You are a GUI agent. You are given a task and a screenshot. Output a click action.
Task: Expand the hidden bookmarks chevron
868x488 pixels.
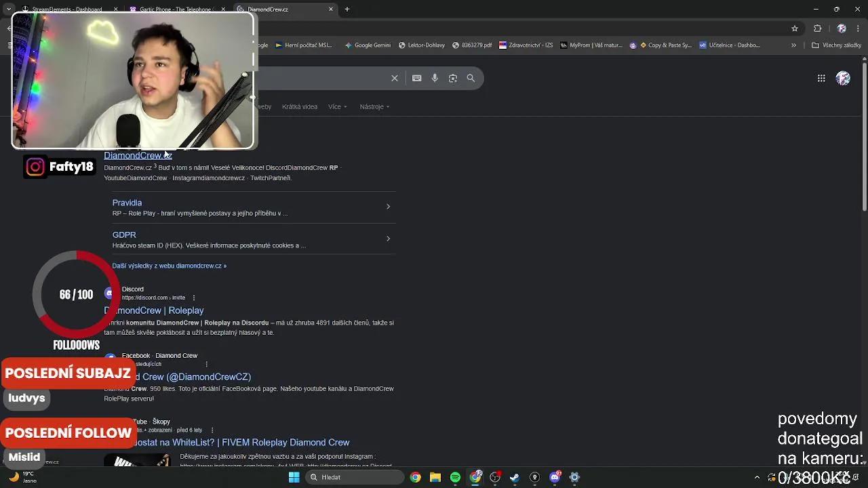(793, 45)
